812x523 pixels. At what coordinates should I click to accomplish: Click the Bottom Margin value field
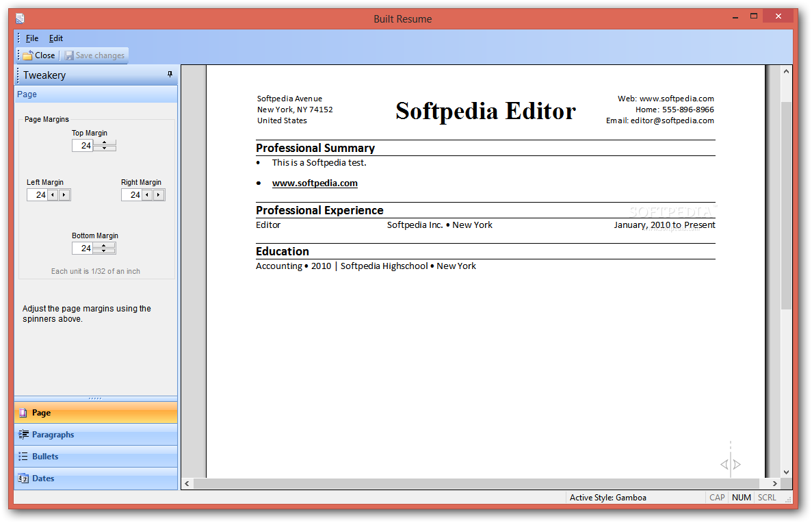pos(82,248)
